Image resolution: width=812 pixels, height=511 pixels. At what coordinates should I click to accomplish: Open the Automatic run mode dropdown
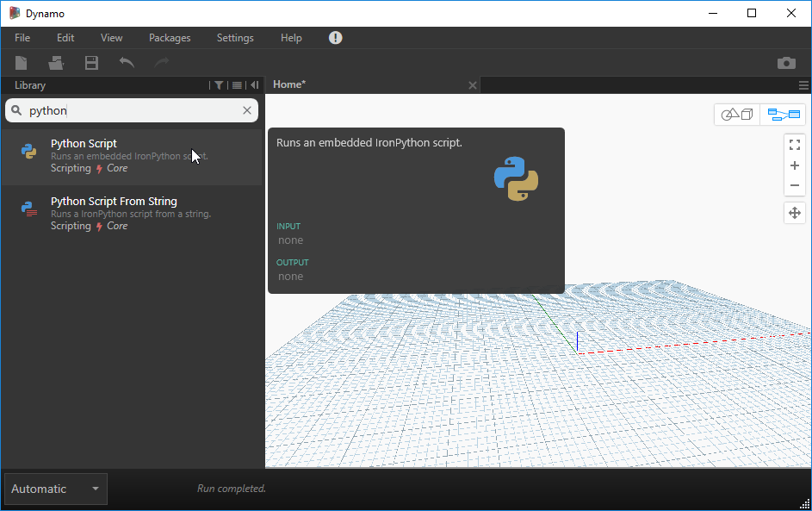55,489
